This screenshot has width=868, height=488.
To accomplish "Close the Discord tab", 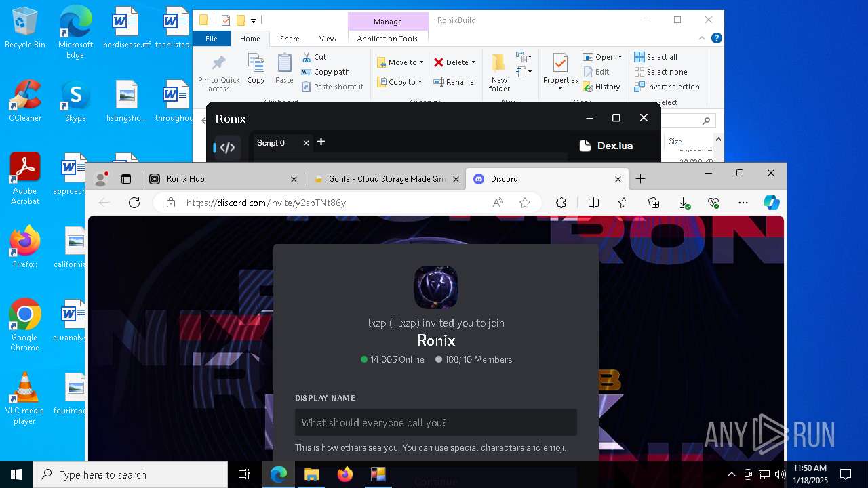I will coord(618,179).
